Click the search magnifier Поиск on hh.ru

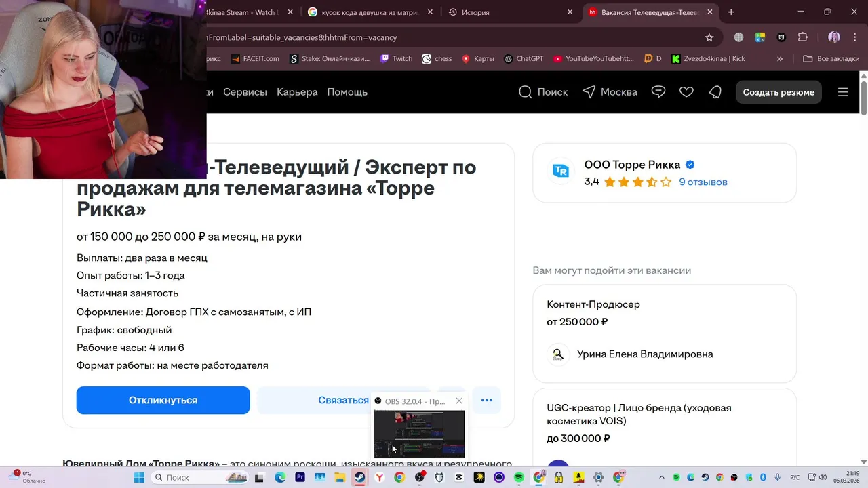coord(543,92)
